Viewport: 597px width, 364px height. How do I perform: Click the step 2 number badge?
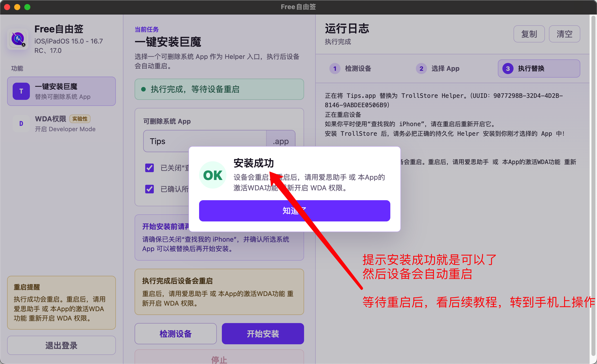421,69
